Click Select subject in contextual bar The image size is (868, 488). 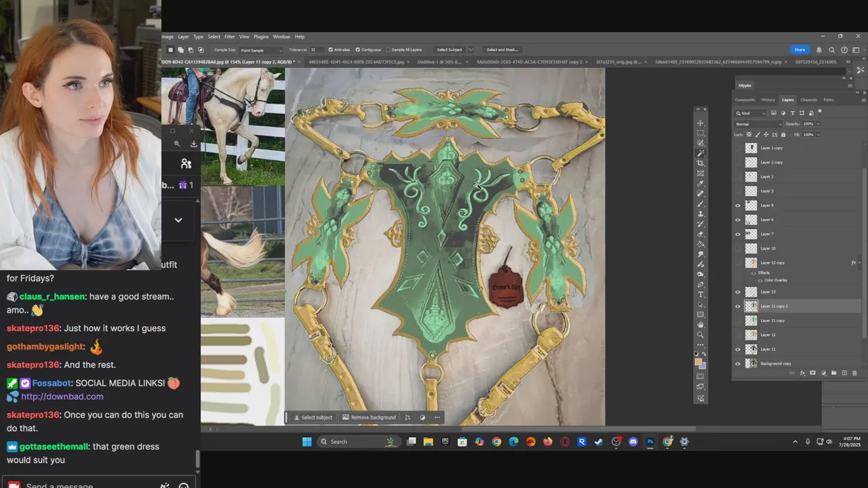[313, 418]
